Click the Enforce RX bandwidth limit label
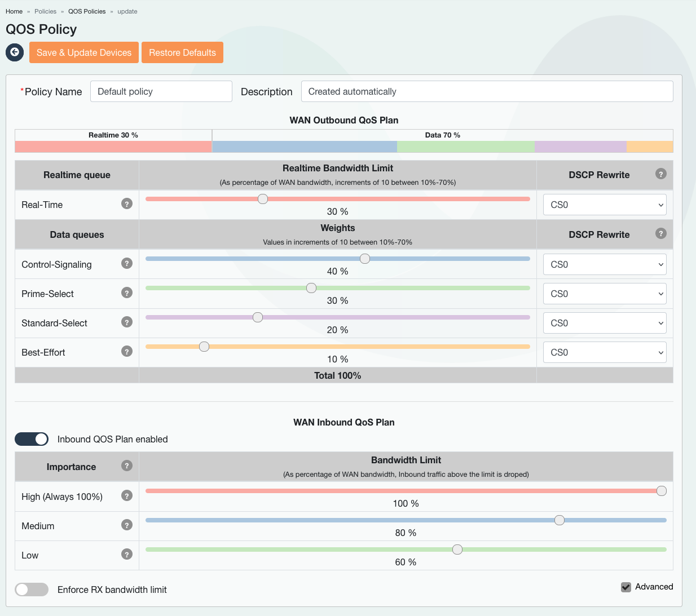 pyautogui.click(x=112, y=590)
